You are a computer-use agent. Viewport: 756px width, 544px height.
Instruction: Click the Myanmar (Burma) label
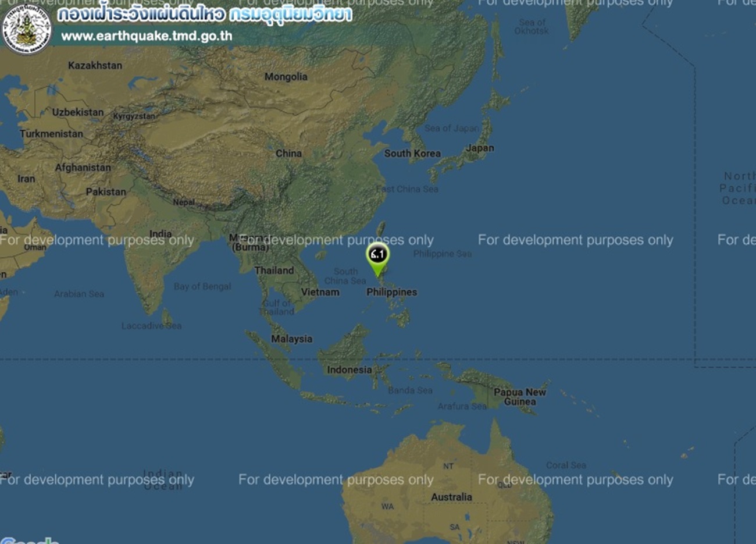point(250,243)
